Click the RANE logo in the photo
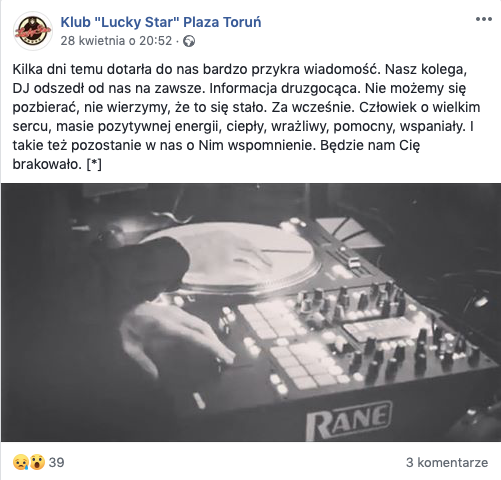Image resolution: width=501 pixels, height=480 pixels. tap(348, 420)
